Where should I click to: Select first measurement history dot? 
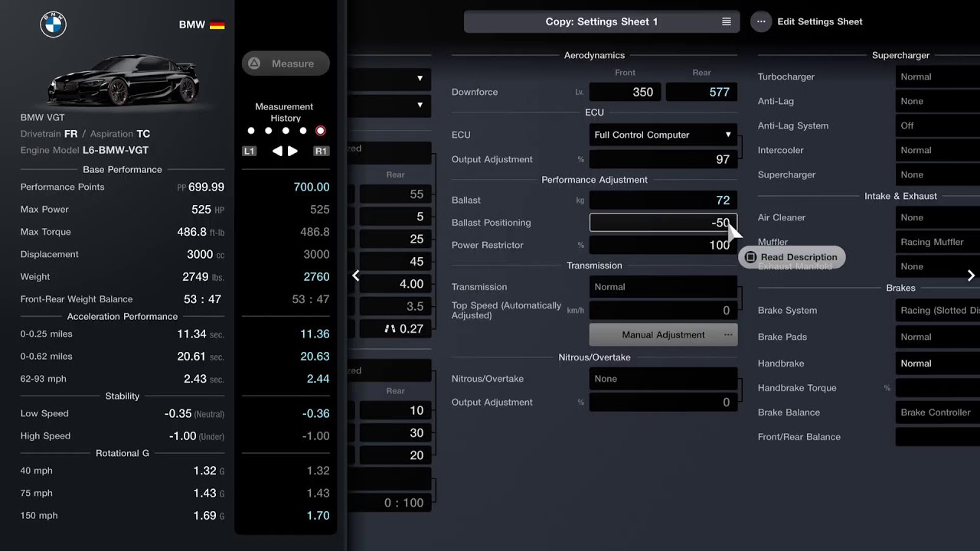click(251, 131)
